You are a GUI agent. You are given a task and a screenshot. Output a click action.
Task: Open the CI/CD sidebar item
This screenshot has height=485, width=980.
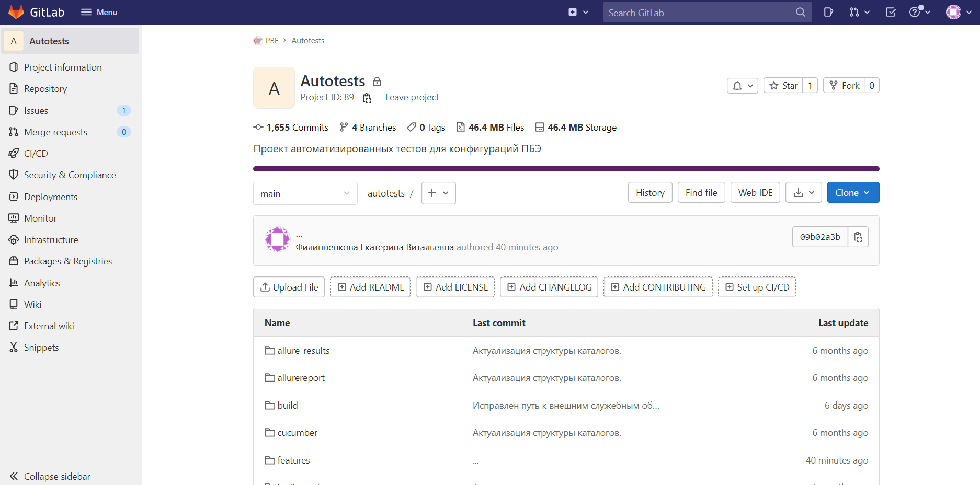36,153
